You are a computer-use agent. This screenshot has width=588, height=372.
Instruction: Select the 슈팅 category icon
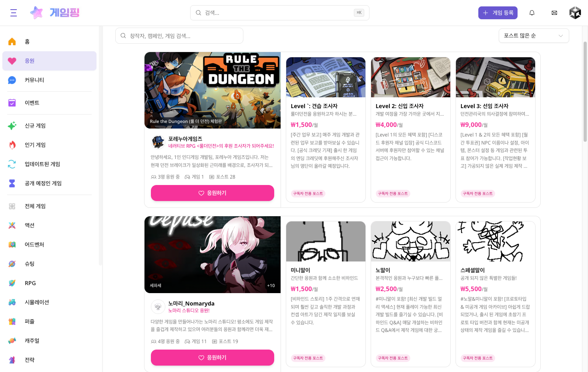pyautogui.click(x=12, y=263)
